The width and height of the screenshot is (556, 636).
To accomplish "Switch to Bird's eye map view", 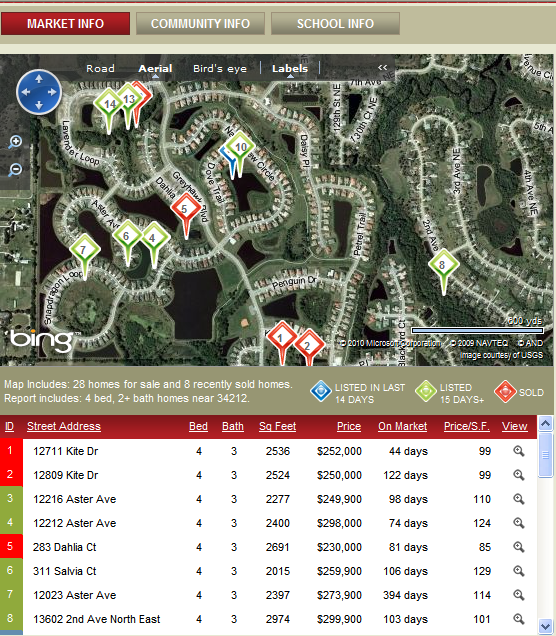I will 220,69.
